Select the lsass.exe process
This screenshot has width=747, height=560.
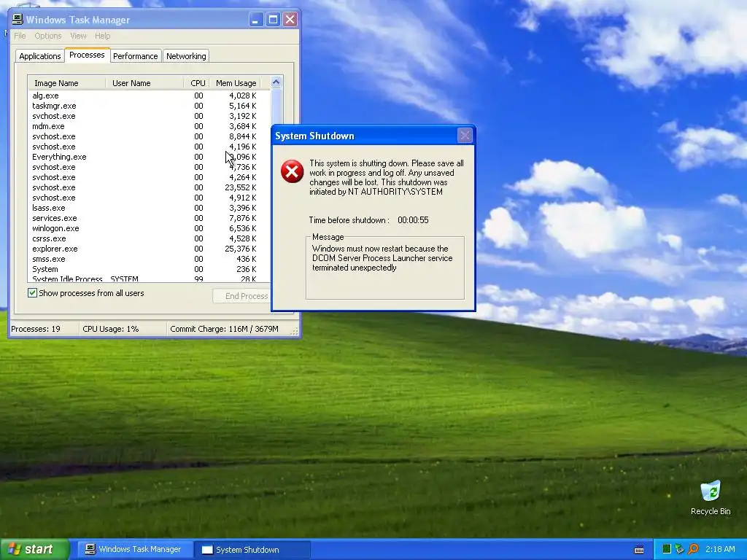click(149, 208)
